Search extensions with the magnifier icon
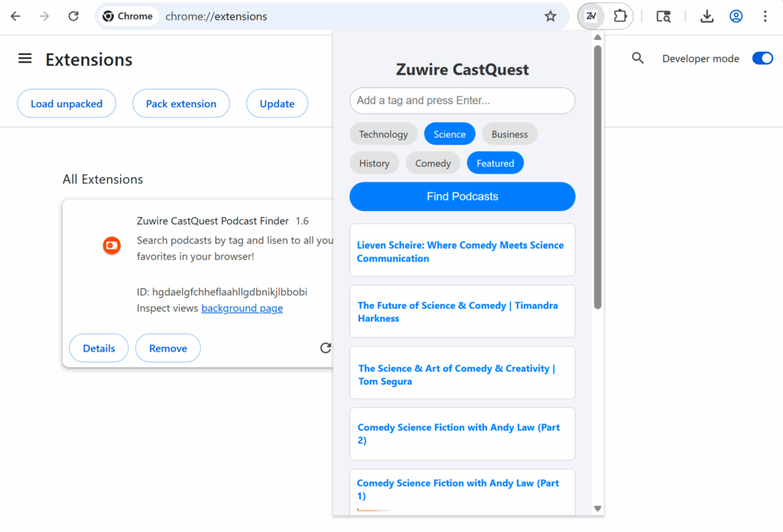 (x=637, y=58)
